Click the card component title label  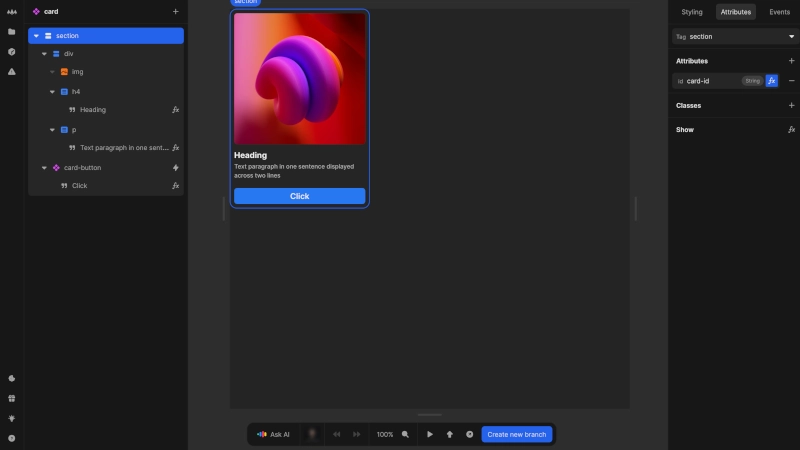coord(51,11)
